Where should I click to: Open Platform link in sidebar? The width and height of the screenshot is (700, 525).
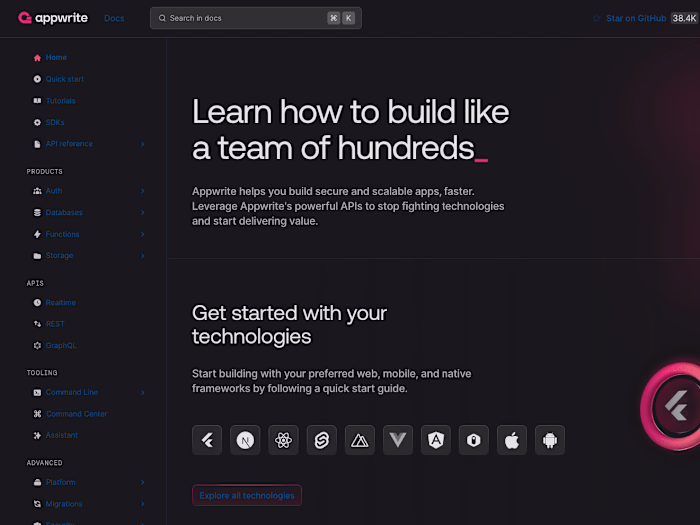[x=60, y=482]
